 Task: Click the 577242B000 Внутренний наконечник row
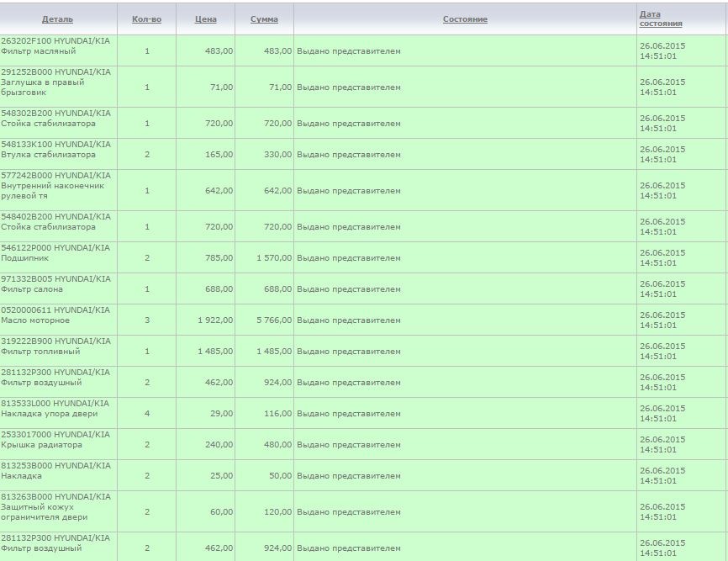[x=363, y=190]
